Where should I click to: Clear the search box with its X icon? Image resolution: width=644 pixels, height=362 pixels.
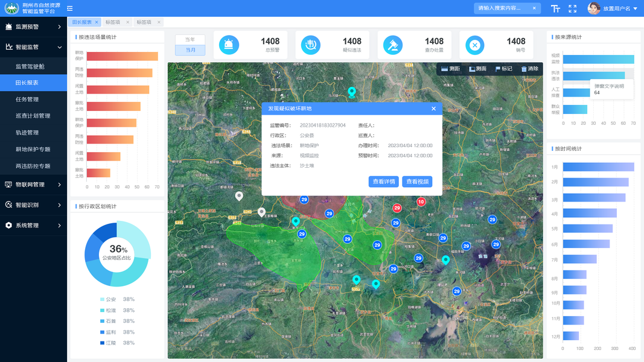coord(534,8)
